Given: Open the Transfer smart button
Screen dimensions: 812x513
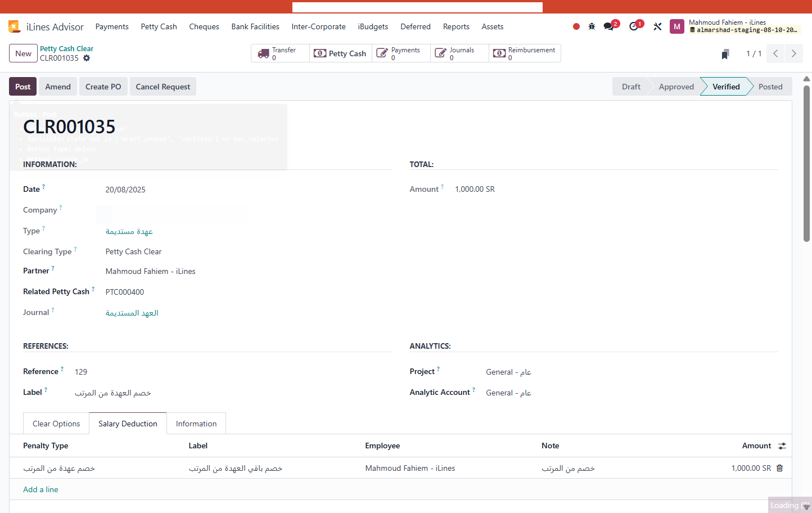Looking at the screenshot, I should pos(280,53).
